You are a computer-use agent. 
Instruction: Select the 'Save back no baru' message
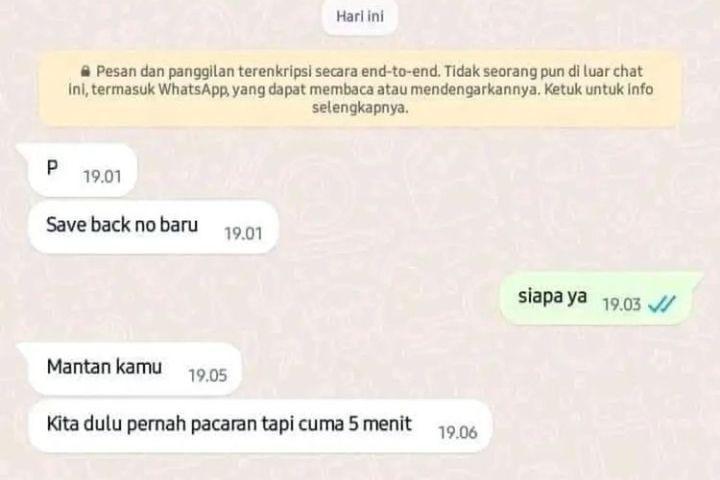(x=153, y=227)
